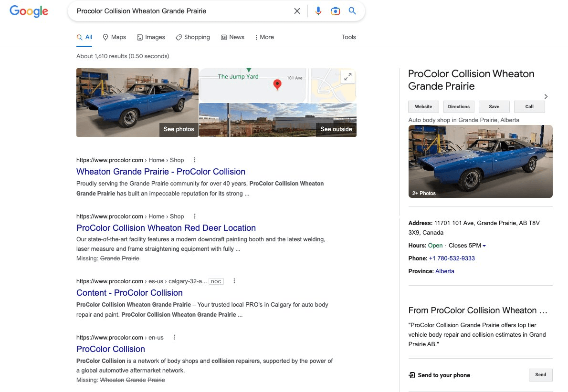Get Directions from knowledge panel
The width and height of the screenshot is (568, 392).
pyautogui.click(x=459, y=107)
